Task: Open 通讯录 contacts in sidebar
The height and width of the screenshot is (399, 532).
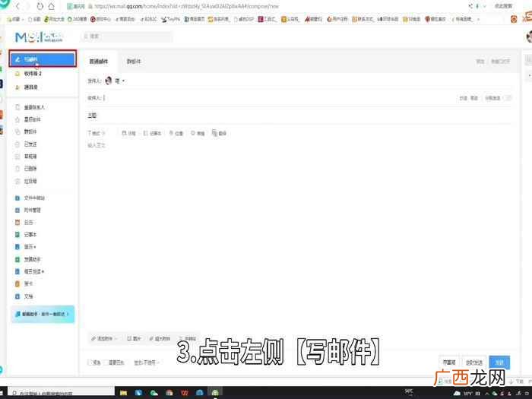Action: point(30,87)
